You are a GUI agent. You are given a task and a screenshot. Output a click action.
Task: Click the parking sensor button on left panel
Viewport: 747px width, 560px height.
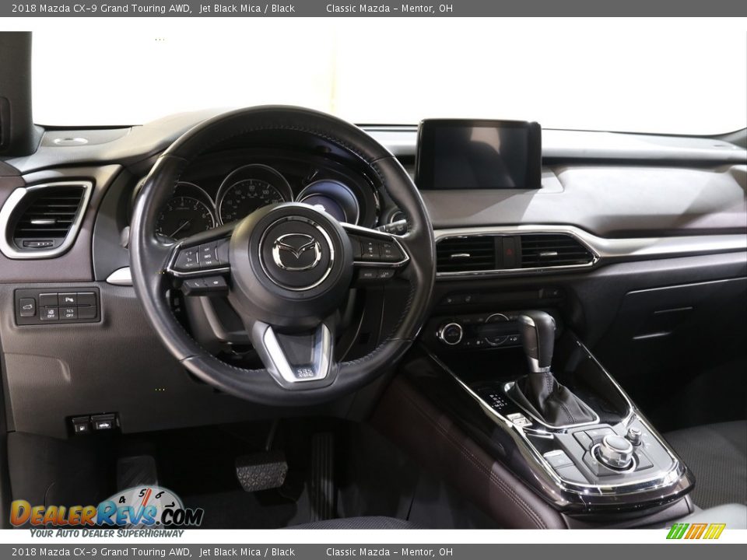coord(68,299)
